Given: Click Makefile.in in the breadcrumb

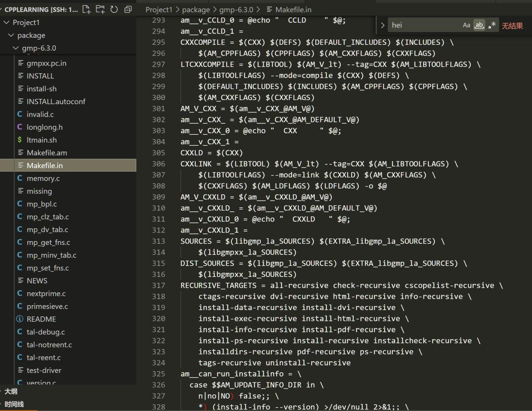Looking at the screenshot, I should click(293, 10).
